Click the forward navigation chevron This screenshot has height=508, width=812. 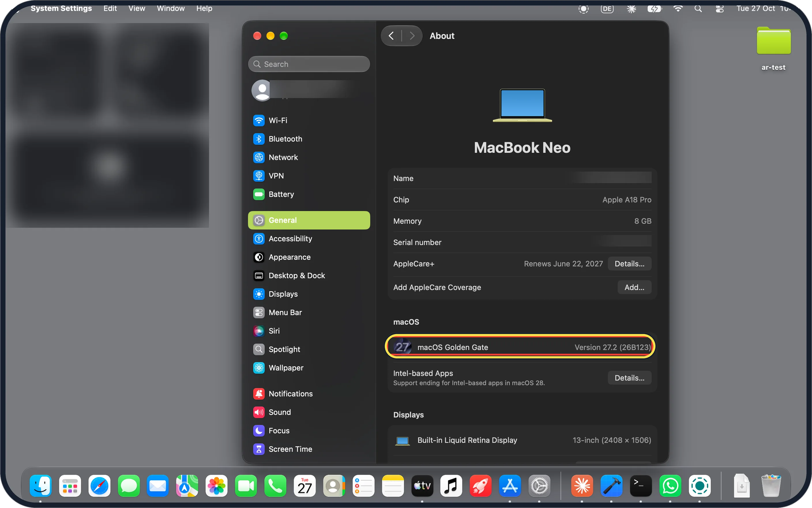pos(412,36)
